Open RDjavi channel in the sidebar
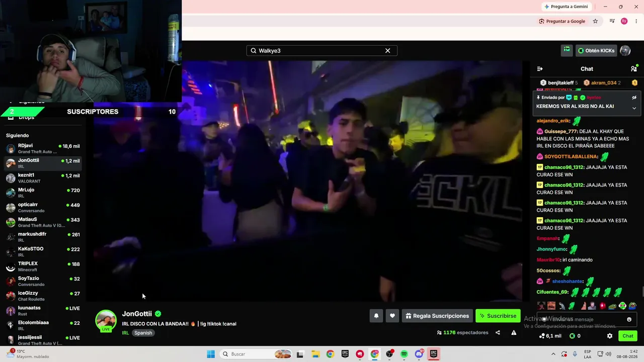Viewport: 644px width, 362px height. [43, 148]
